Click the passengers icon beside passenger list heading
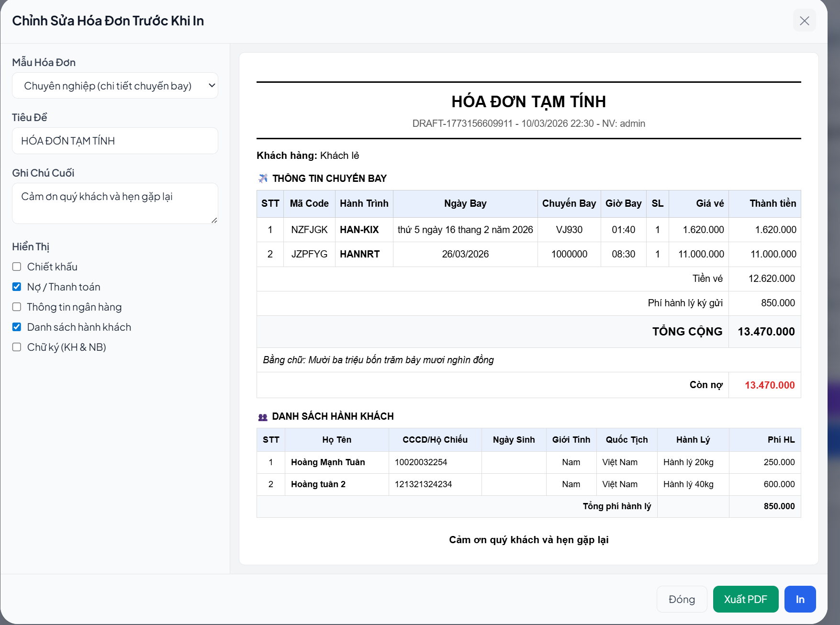Screen dimensions: 840x625 tap(263, 417)
